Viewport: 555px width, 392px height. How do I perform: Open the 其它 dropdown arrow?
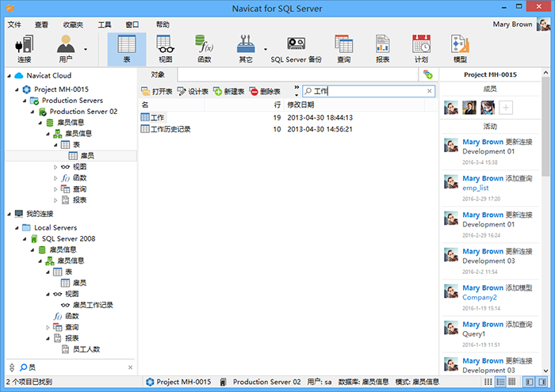click(x=266, y=49)
